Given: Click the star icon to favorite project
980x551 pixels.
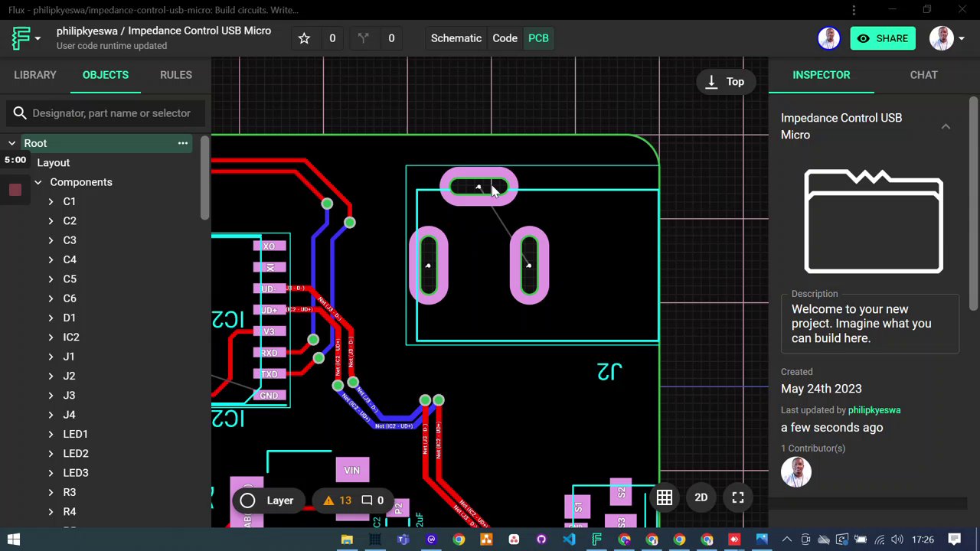Looking at the screenshot, I should pyautogui.click(x=304, y=38).
